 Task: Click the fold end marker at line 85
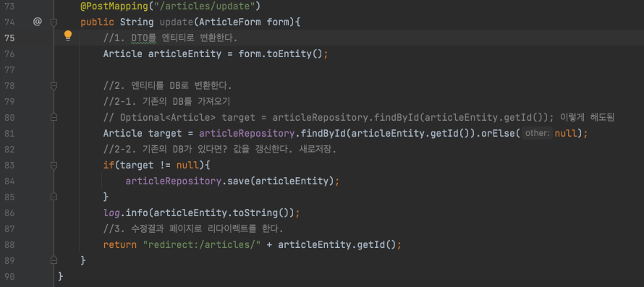pyautogui.click(x=54, y=197)
